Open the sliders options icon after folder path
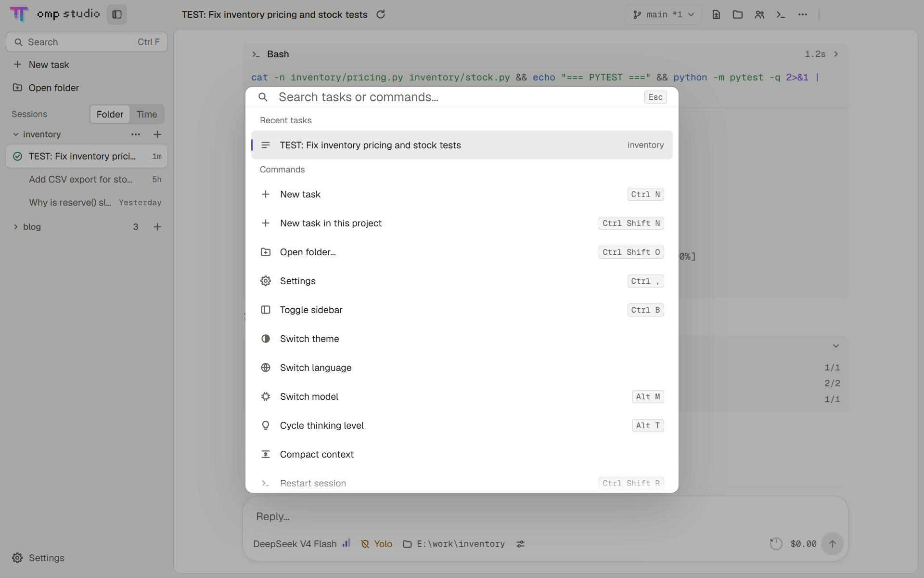Image resolution: width=924 pixels, height=578 pixels. tap(521, 544)
